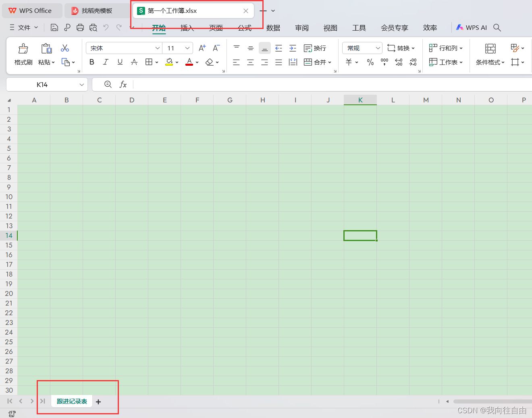
Task: Open Print Preview icon
Action: [93, 27]
